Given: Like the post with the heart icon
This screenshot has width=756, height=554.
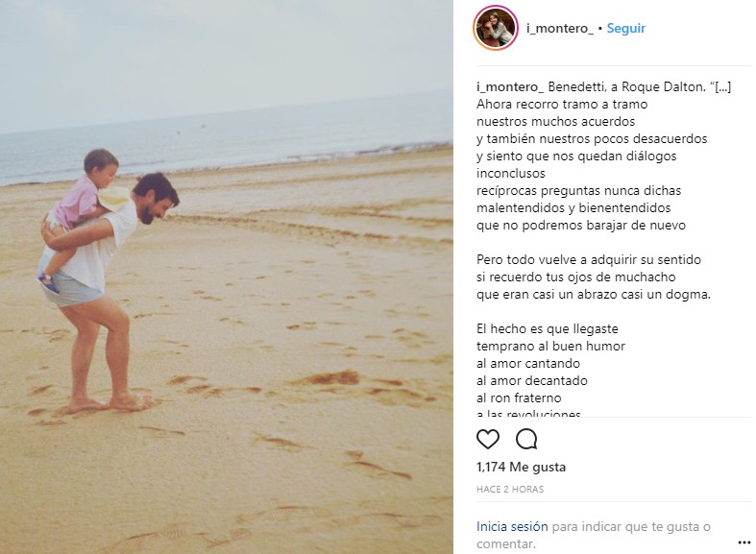Looking at the screenshot, I should click(x=487, y=440).
